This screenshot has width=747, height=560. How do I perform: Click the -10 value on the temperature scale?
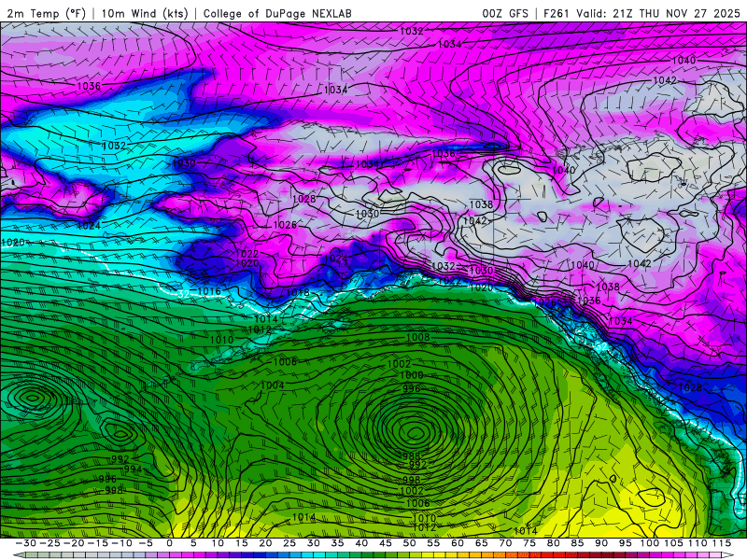coord(121,543)
